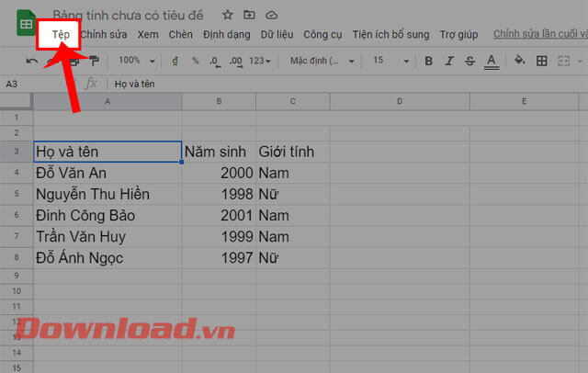Open the Dữ liệu menu
This screenshot has width=588, height=373.
pos(277,35)
